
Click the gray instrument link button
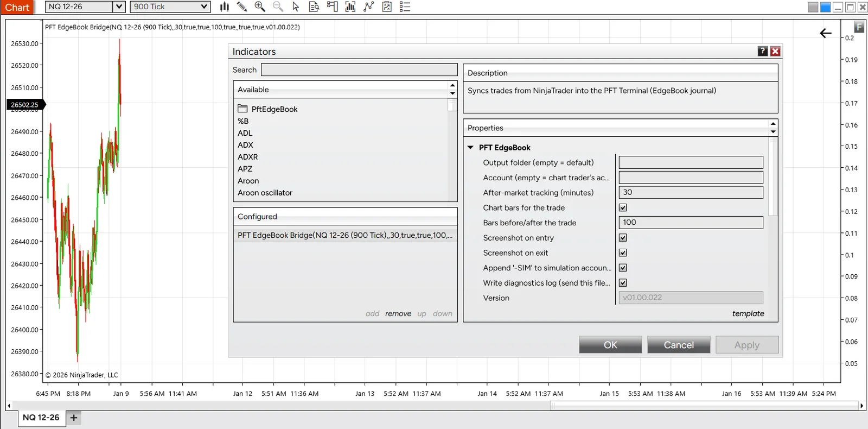tap(813, 7)
